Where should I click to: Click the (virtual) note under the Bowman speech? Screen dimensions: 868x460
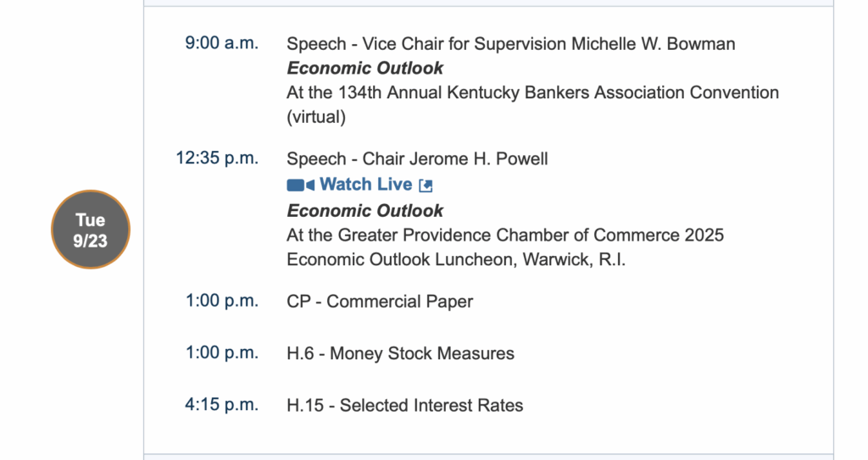click(x=316, y=117)
